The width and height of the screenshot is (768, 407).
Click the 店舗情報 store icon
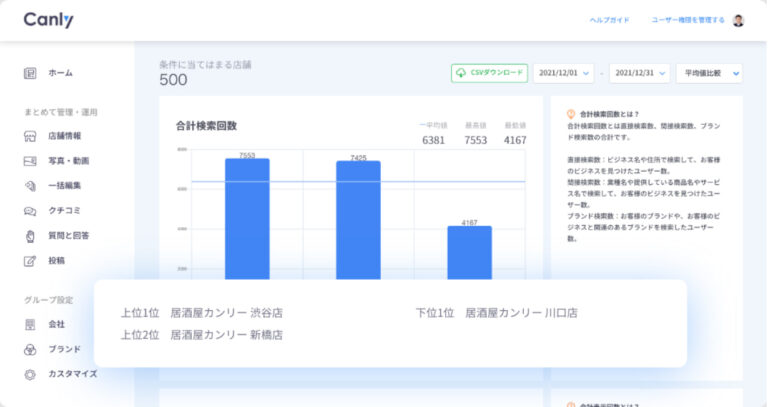[30, 136]
